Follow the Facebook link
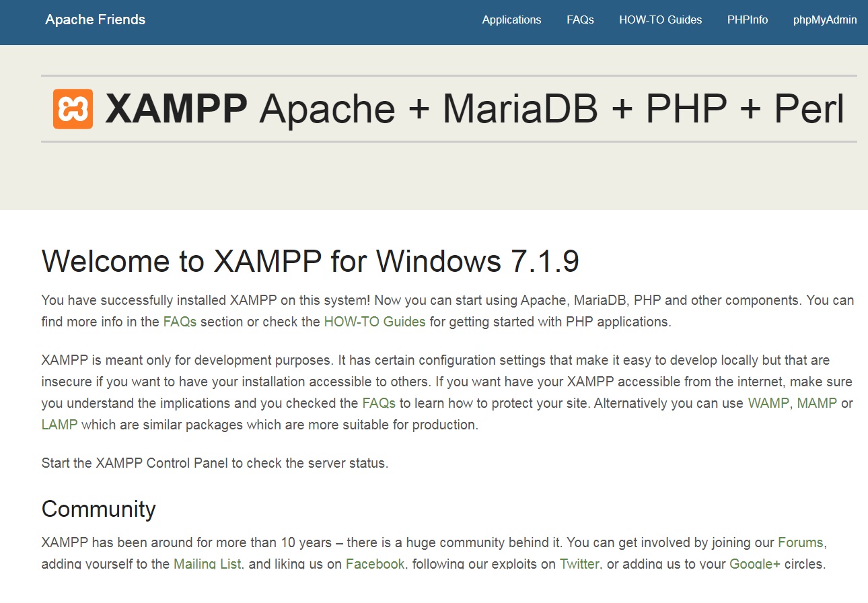868x603 pixels. (x=375, y=564)
